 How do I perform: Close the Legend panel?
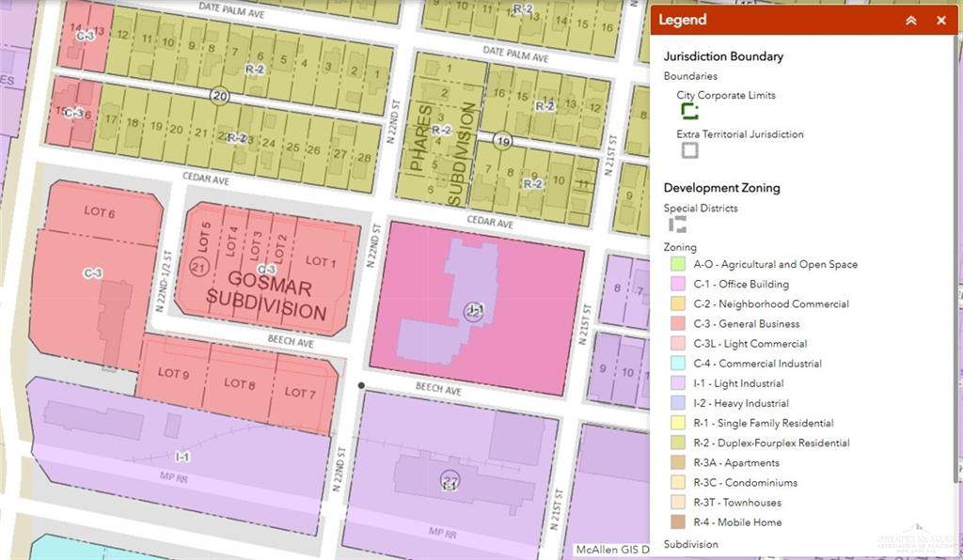tap(940, 20)
